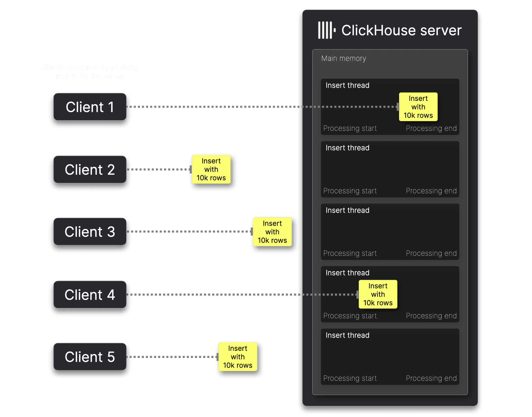Viewport: 532px width, 417px height.
Task: Click the yellow insert note from Client 2
Action: pyautogui.click(x=211, y=169)
